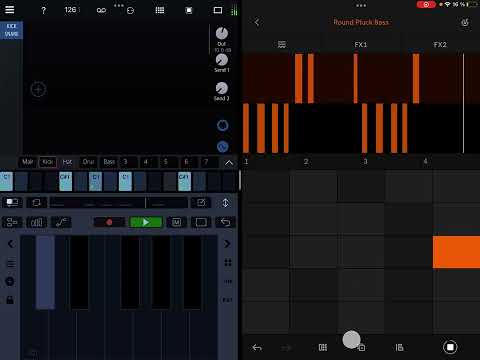Tap the 126 tempo value
This screenshot has height=360, width=480.
click(70, 10)
